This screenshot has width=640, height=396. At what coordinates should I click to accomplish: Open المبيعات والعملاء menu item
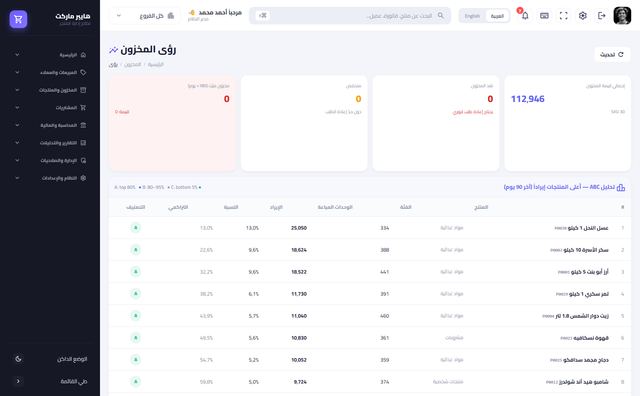coord(50,72)
